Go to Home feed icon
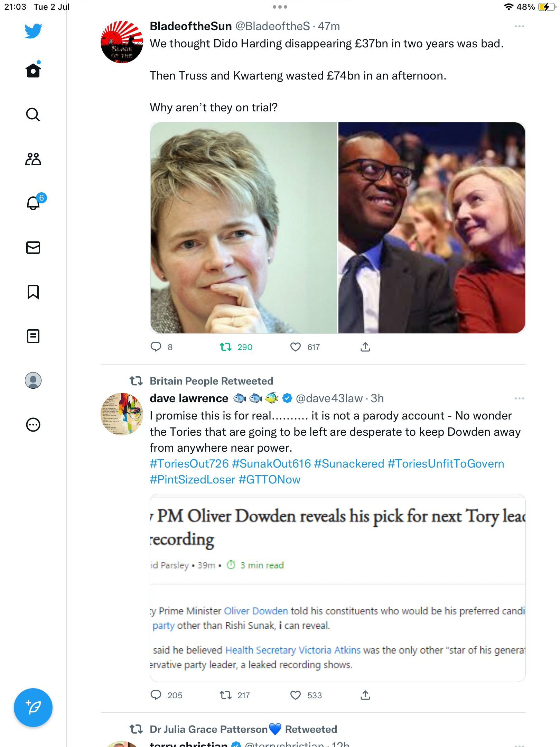 pyautogui.click(x=33, y=71)
